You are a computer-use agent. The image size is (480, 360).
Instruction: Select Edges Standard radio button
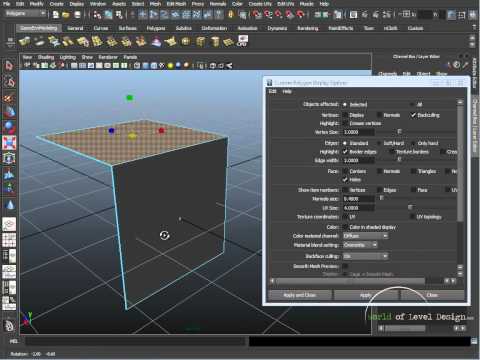pos(345,143)
